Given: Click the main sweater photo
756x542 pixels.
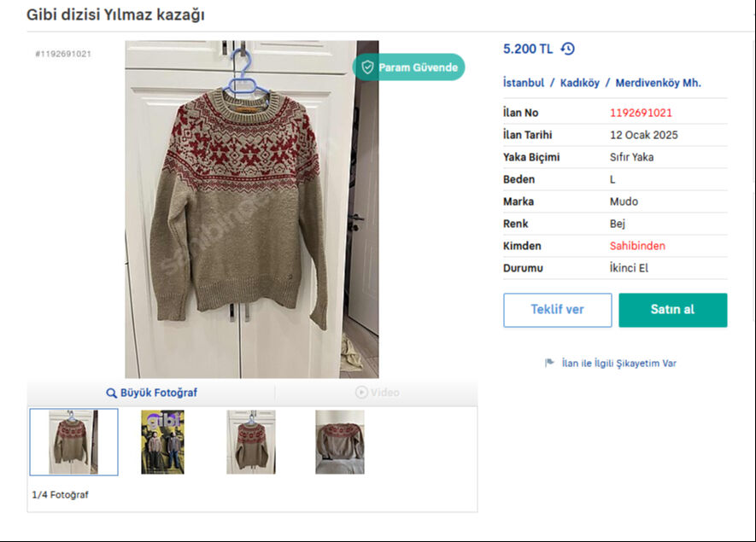Looking at the screenshot, I should [252, 209].
